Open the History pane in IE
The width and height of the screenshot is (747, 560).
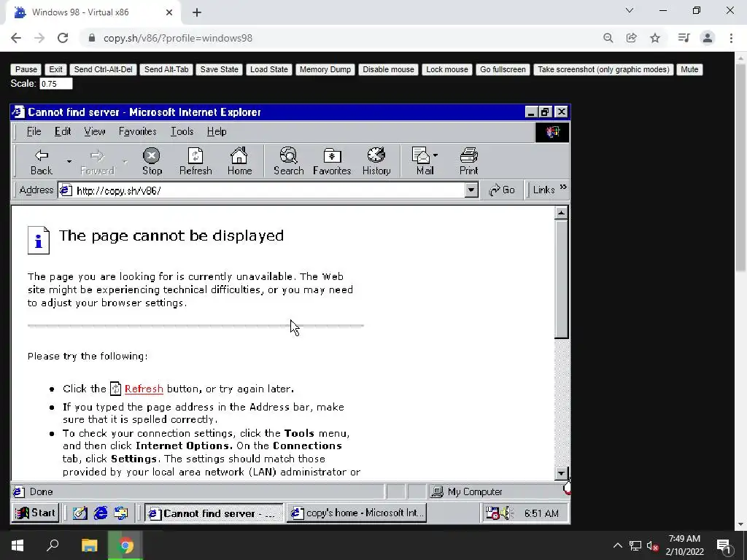coord(376,162)
